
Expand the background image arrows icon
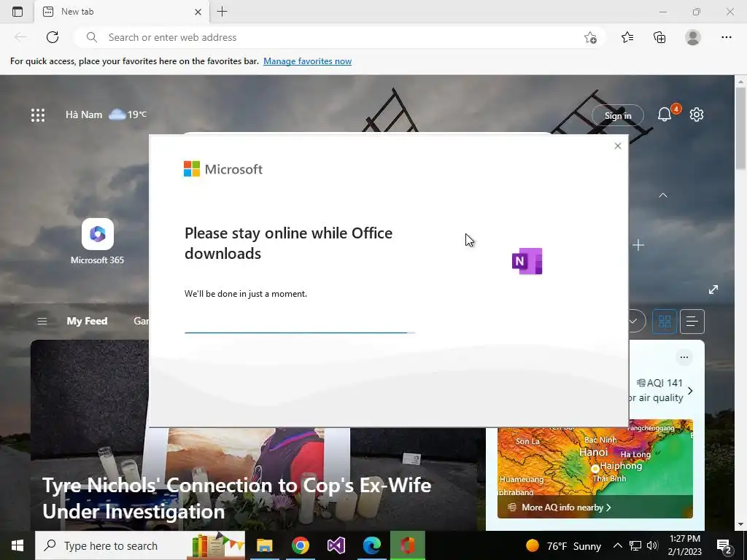(713, 289)
